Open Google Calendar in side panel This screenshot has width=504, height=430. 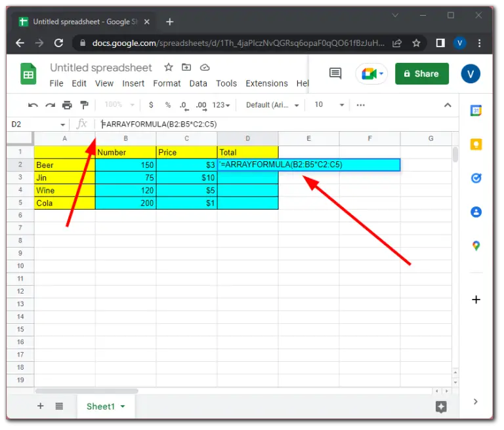pos(476,111)
